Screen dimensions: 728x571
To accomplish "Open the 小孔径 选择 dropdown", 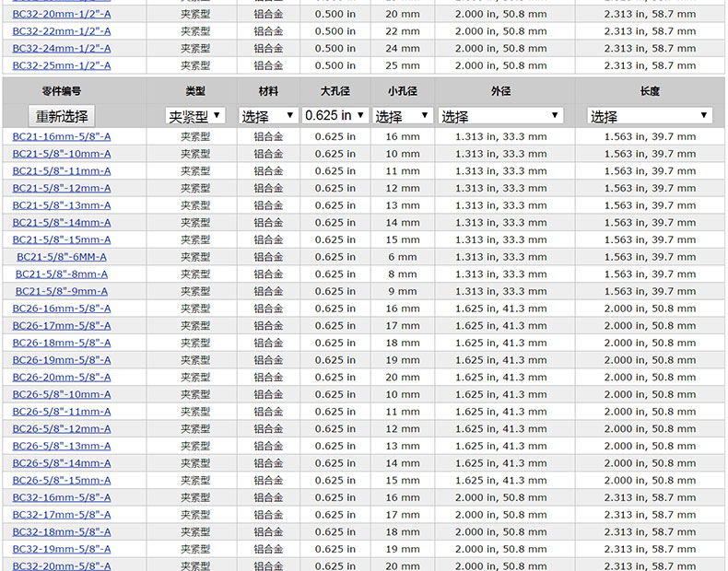I will 402,116.
